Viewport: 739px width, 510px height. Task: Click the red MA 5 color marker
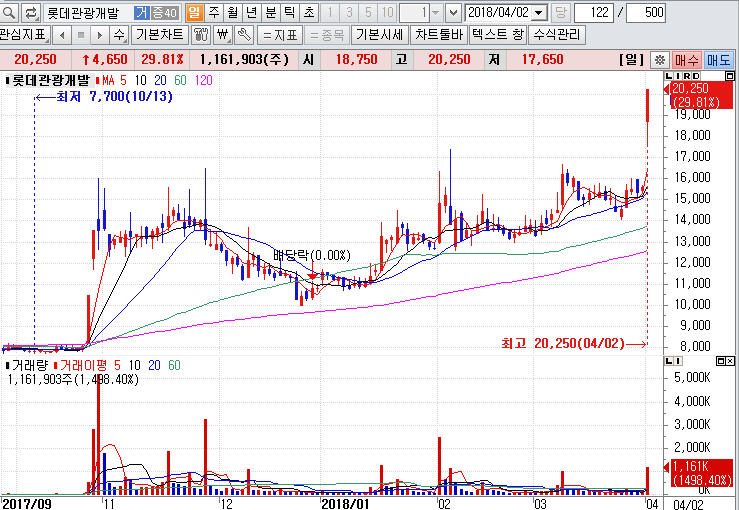(98, 80)
